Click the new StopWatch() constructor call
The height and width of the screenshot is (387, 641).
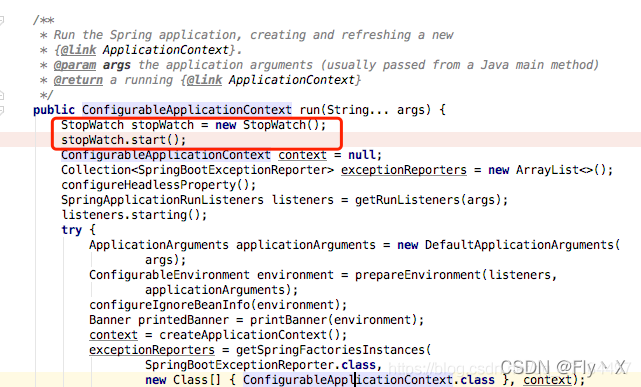click(271, 125)
